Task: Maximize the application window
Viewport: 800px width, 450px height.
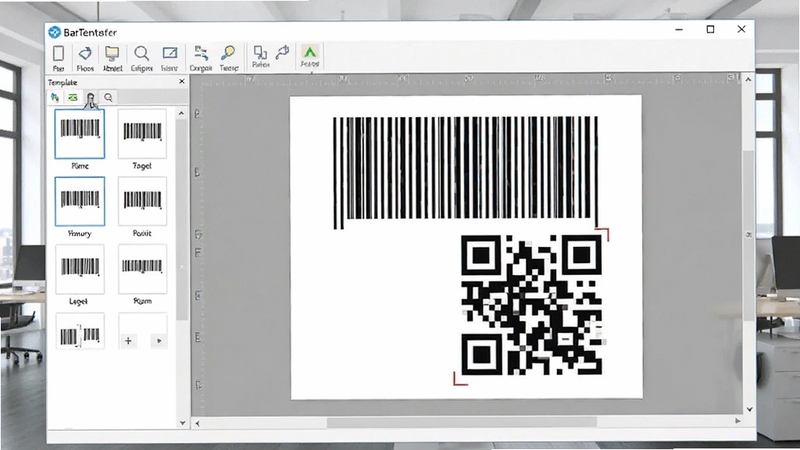Action: pyautogui.click(x=710, y=30)
